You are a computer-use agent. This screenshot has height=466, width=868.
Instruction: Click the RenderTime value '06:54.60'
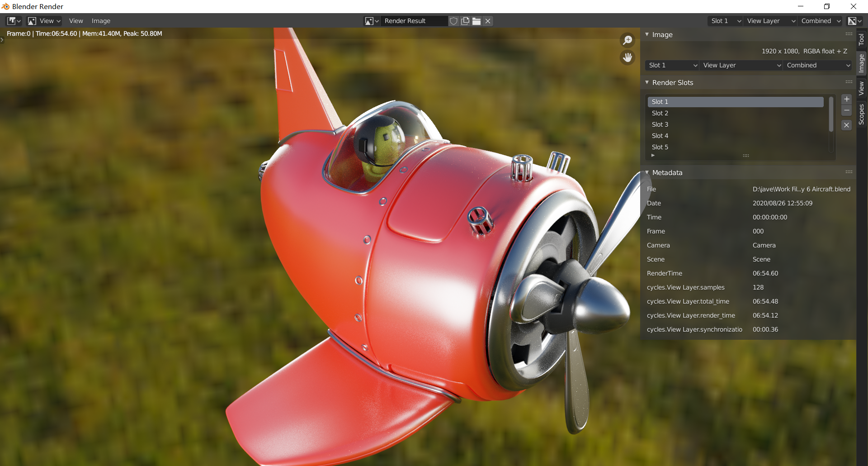pyautogui.click(x=765, y=273)
